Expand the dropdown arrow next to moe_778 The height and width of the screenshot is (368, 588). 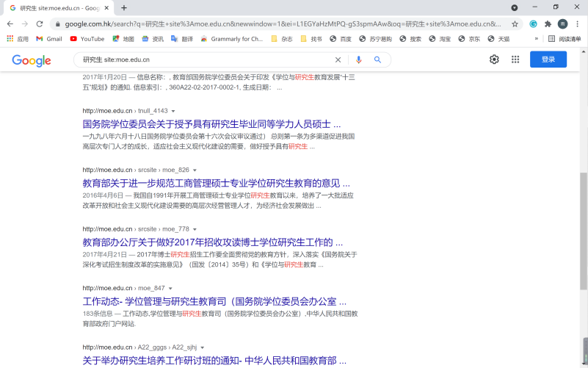[195, 229]
